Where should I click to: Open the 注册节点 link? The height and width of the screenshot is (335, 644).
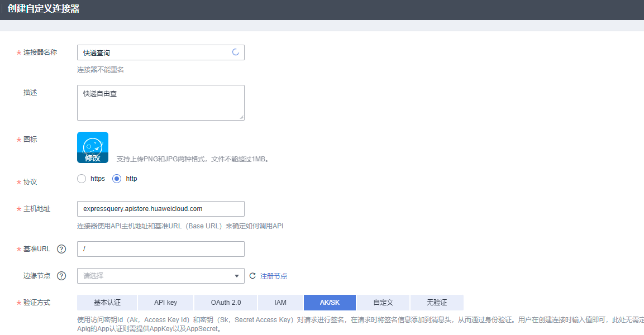pyautogui.click(x=274, y=276)
